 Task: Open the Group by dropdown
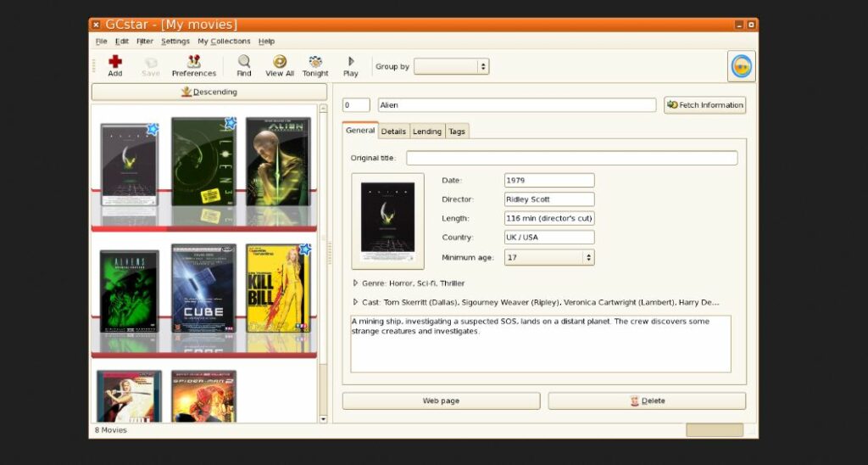(x=451, y=66)
